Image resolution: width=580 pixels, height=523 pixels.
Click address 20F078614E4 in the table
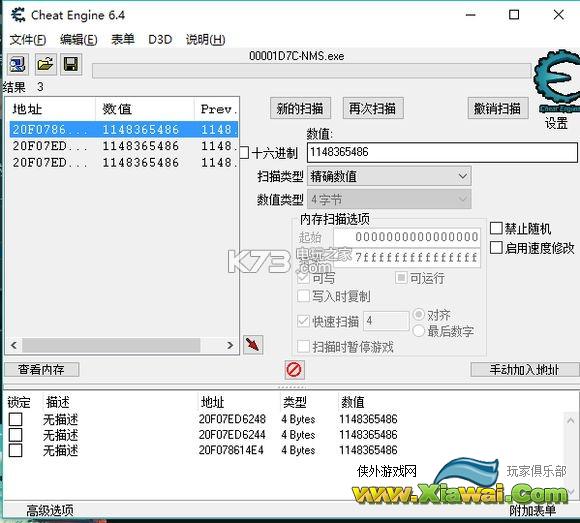point(231,450)
